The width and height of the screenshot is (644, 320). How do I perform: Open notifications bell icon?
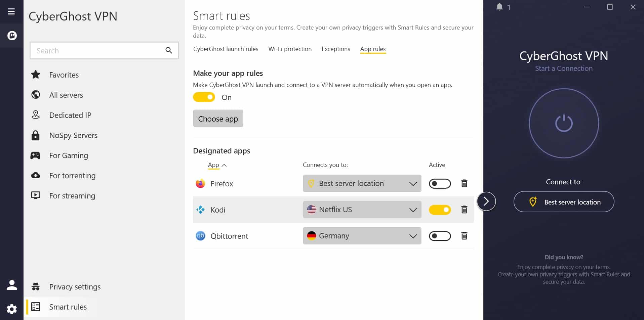499,7
